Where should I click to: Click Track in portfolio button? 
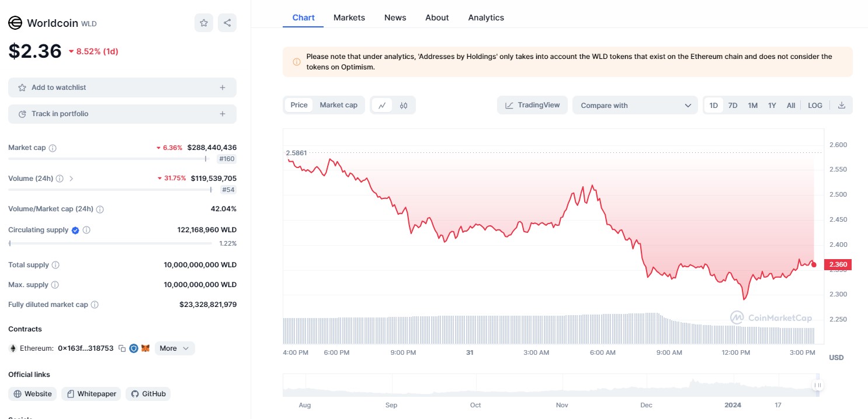(x=122, y=114)
